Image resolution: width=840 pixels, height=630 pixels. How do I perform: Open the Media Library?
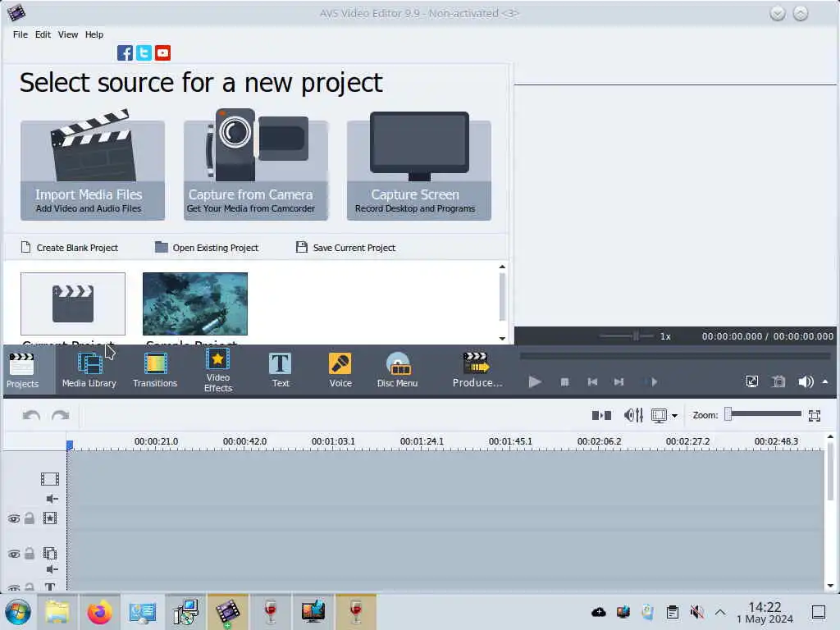tap(89, 371)
